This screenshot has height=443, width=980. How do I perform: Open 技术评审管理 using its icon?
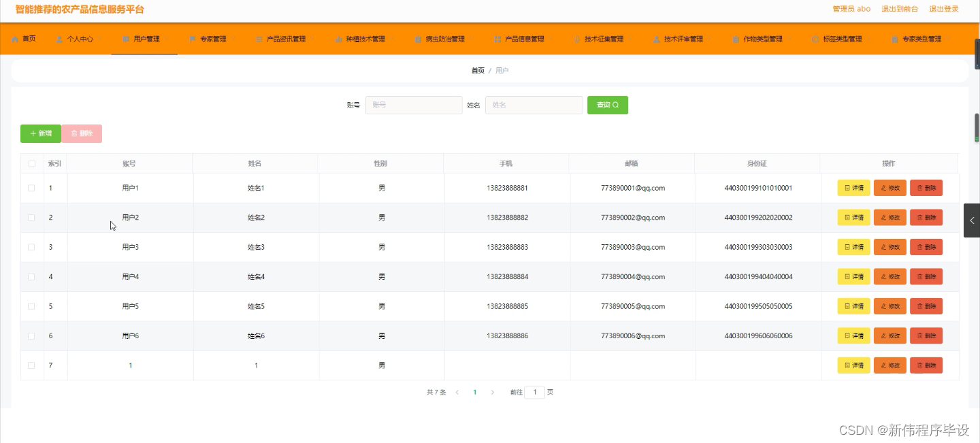(657, 39)
